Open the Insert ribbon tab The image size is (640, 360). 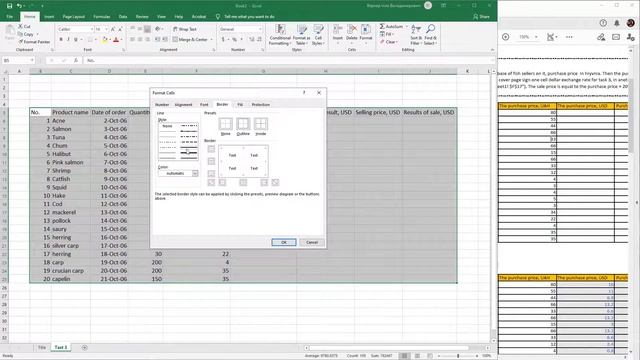click(x=49, y=17)
